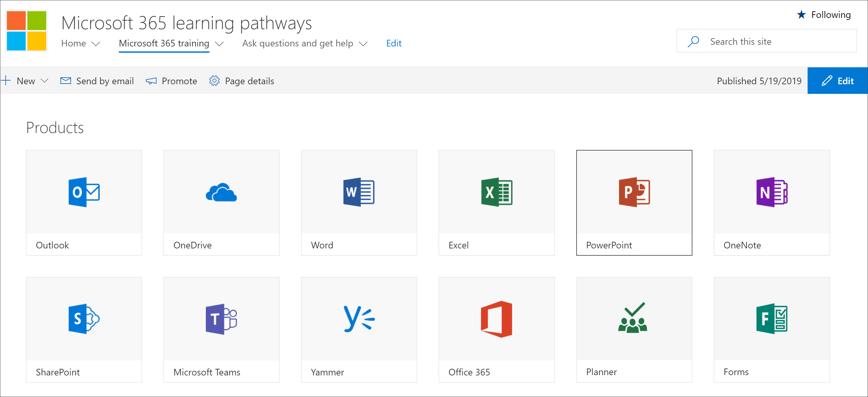Click the Planner tile label
This screenshot has width=868, height=397.
pyautogui.click(x=601, y=372)
